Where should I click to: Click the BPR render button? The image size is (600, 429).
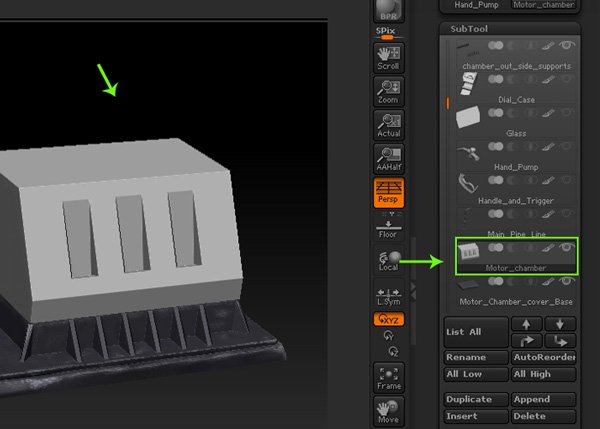(x=388, y=12)
